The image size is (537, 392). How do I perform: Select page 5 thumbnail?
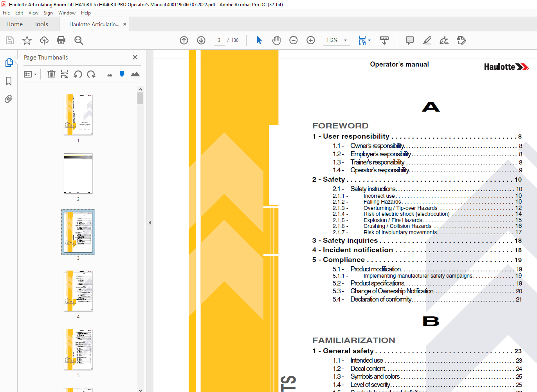[x=78, y=350]
